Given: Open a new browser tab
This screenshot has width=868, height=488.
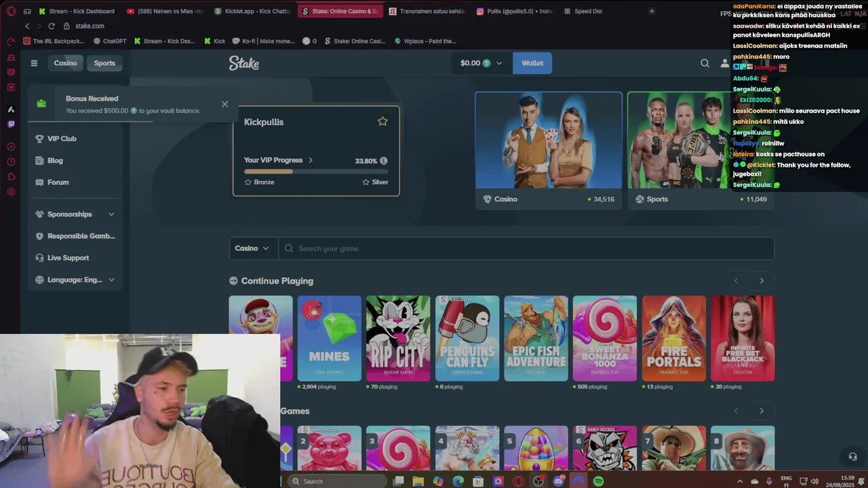Looking at the screenshot, I should 652,11.
